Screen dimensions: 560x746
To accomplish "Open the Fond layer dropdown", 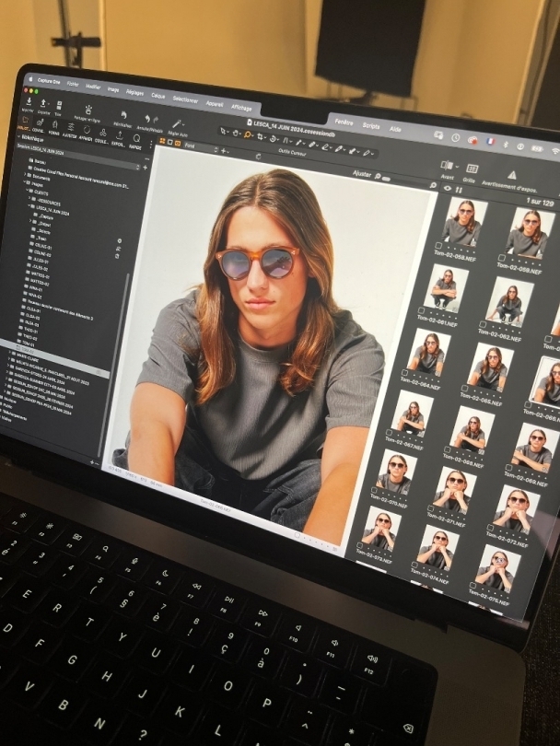I will point(197,146).
